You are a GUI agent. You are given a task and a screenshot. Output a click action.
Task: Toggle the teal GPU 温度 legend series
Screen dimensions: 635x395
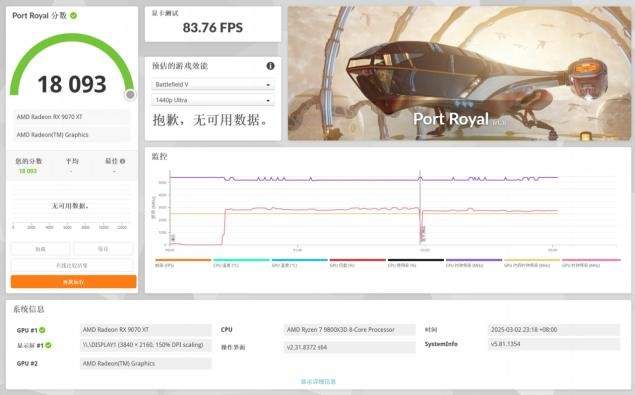(x=299, y=263)
